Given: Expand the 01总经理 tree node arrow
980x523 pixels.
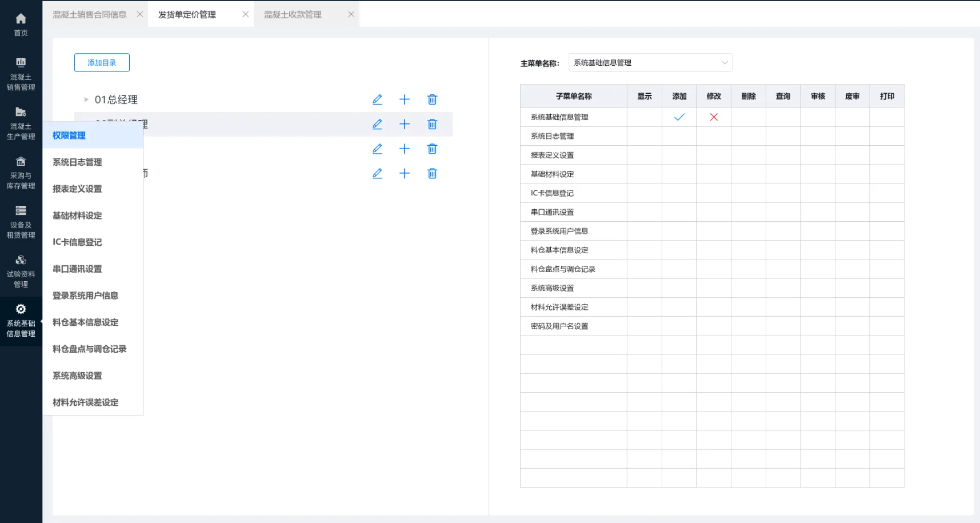Looking at the screenshot, I should pyautogui.click(x=86, y=99).
